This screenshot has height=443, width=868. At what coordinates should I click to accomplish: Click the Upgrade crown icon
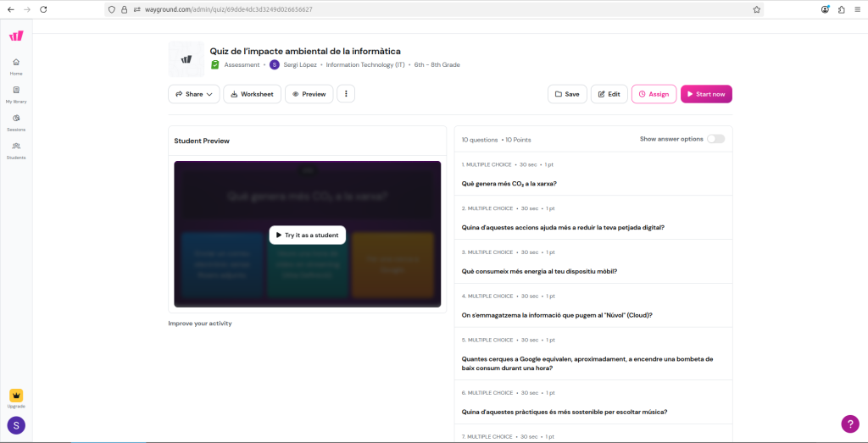pyautogui.click(x=16, y=396)
